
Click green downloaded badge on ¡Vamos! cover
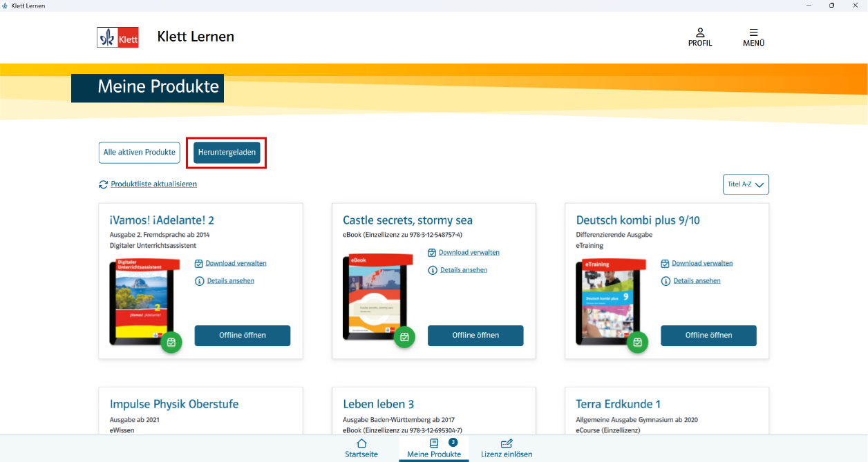click(x=171, y=342)
